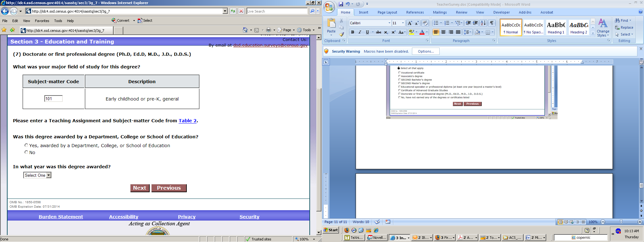The height and width of the screenshot is (242, 644).
Task: Click the Sort icon in Paragraph group
Action: [483, 23]
